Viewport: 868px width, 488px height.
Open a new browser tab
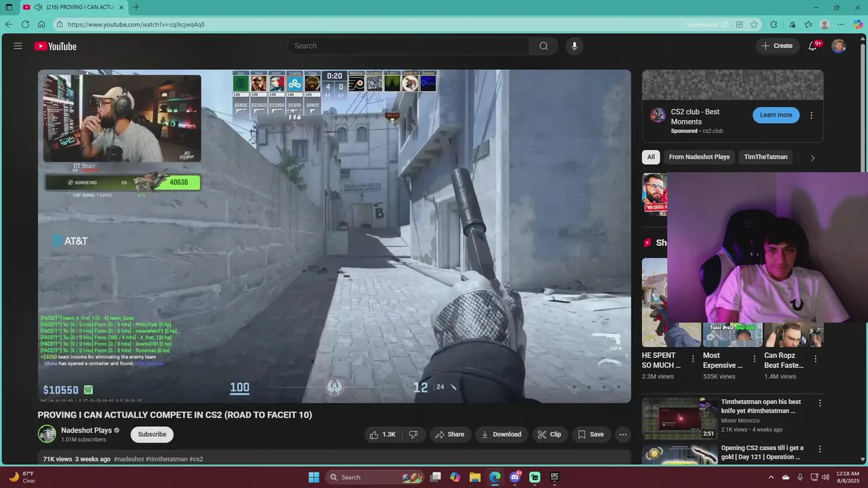(136, 7)
